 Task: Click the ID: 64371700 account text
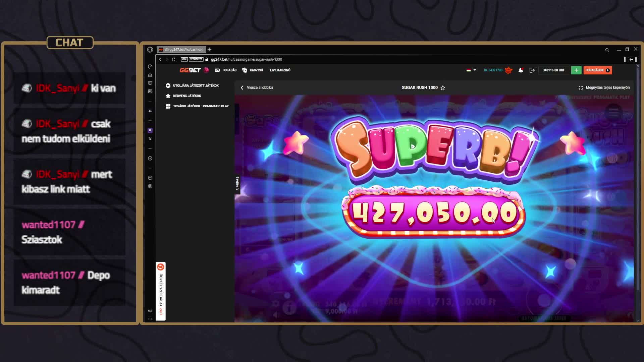(493, 70)
